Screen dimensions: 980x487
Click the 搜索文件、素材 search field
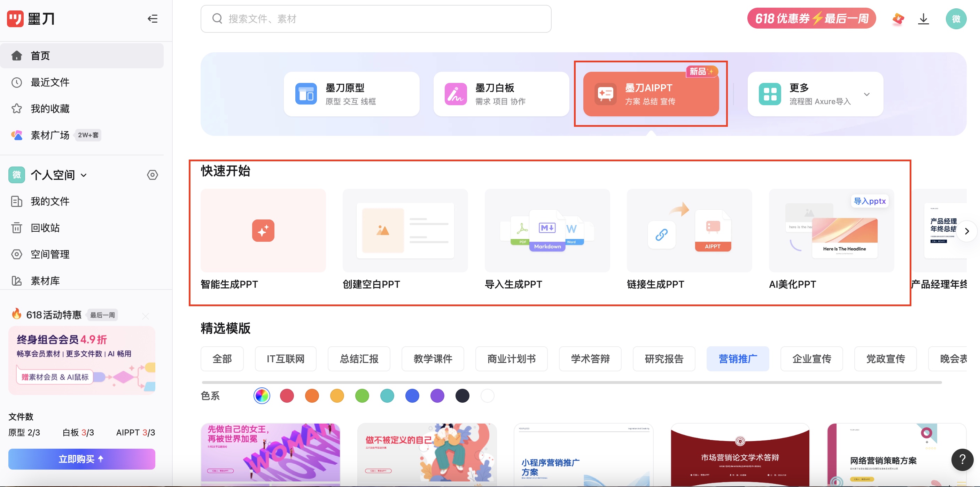coord(376,19)
